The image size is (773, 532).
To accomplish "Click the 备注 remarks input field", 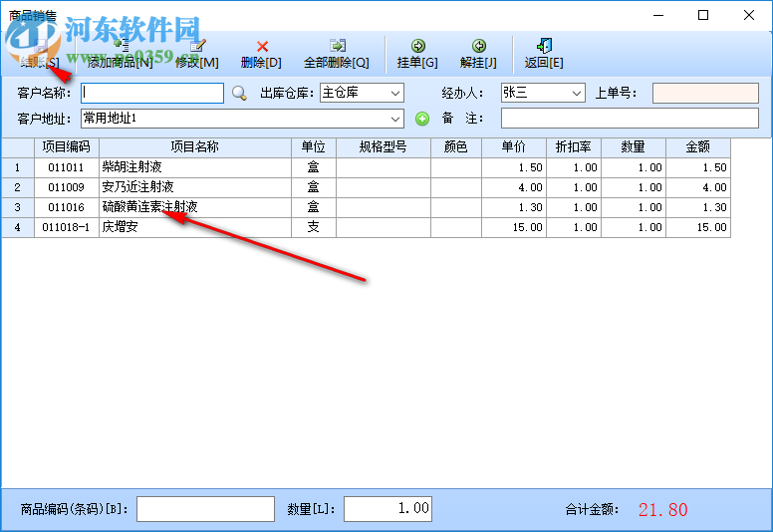I will (x=630, y=119).
